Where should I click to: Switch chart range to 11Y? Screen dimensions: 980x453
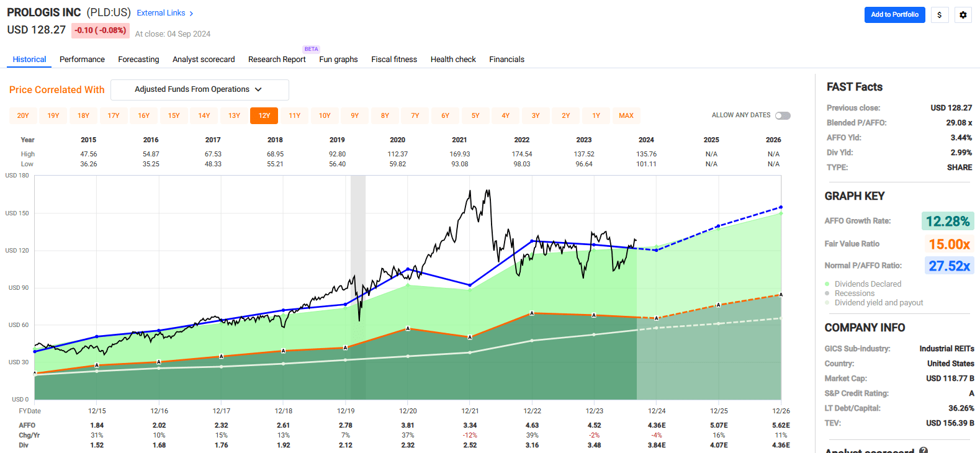point(294,115)
